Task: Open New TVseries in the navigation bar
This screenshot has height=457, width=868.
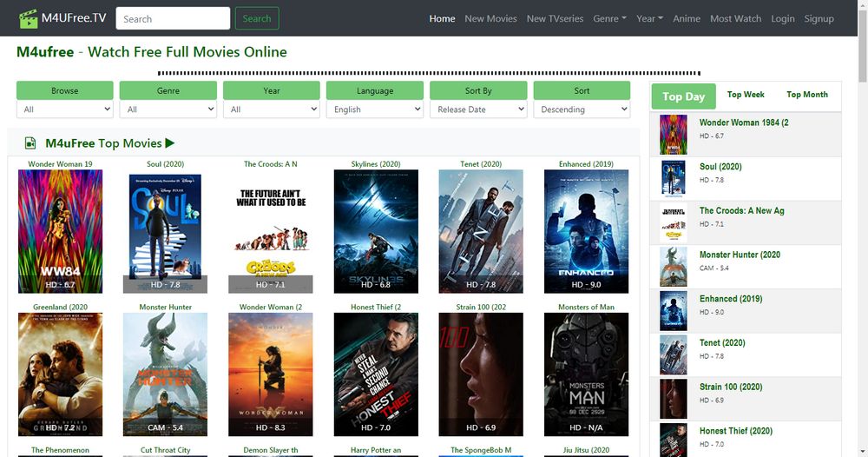Action: tap(555, 18)
